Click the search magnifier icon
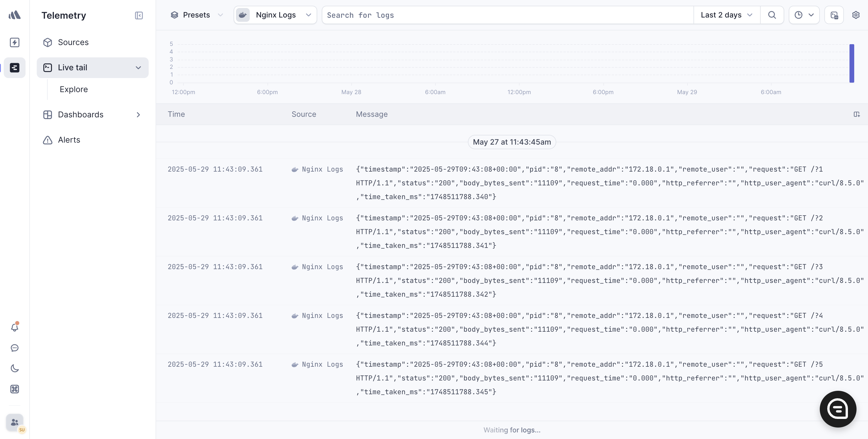The height and width of the screenshot is (439, 868). 772,15
